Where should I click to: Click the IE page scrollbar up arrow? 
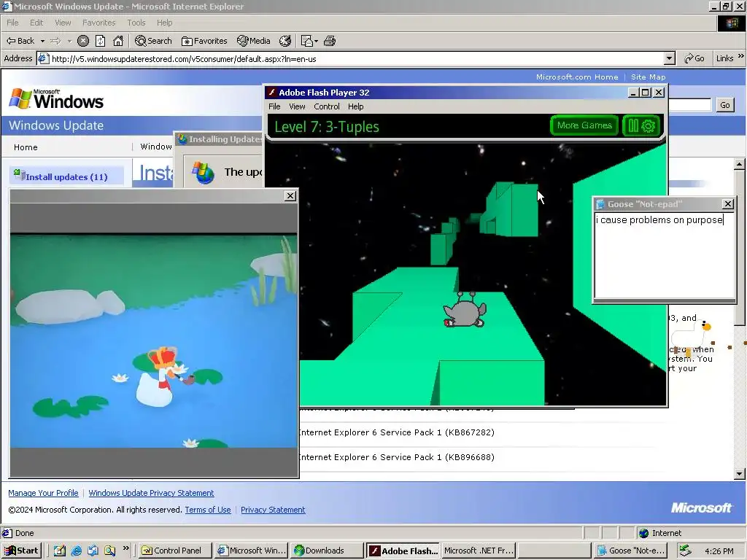pyautogui.click(x=740, y=164)
